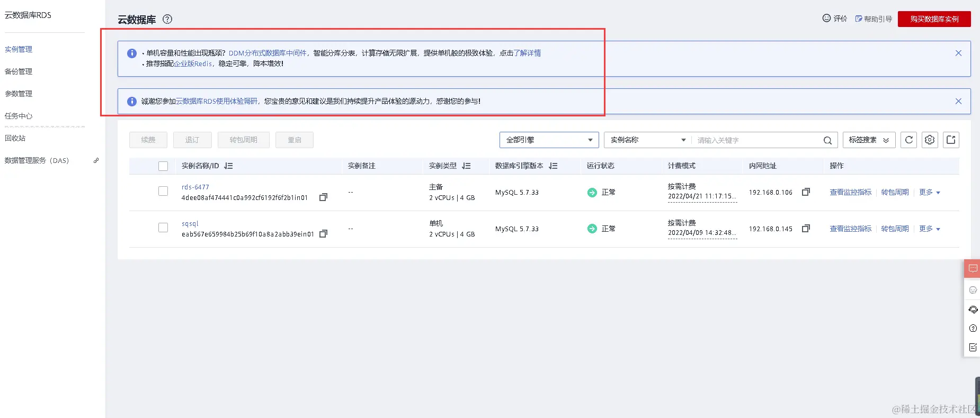Screen dimensions: 980x418
Task: Tick the checkbox for sqsql
Action: click(x=163, y=228)
